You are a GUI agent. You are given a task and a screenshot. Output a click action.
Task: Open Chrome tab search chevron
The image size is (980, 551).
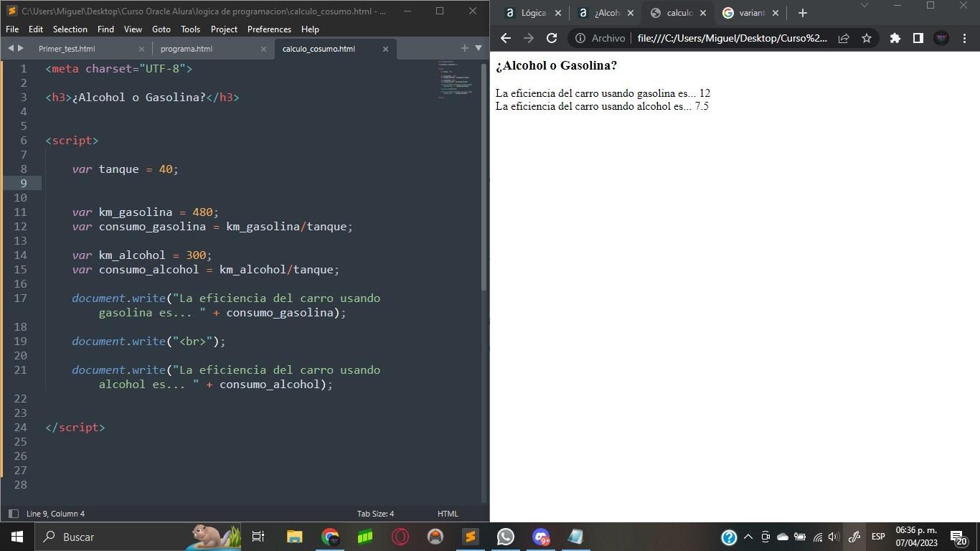coord(864,5)
